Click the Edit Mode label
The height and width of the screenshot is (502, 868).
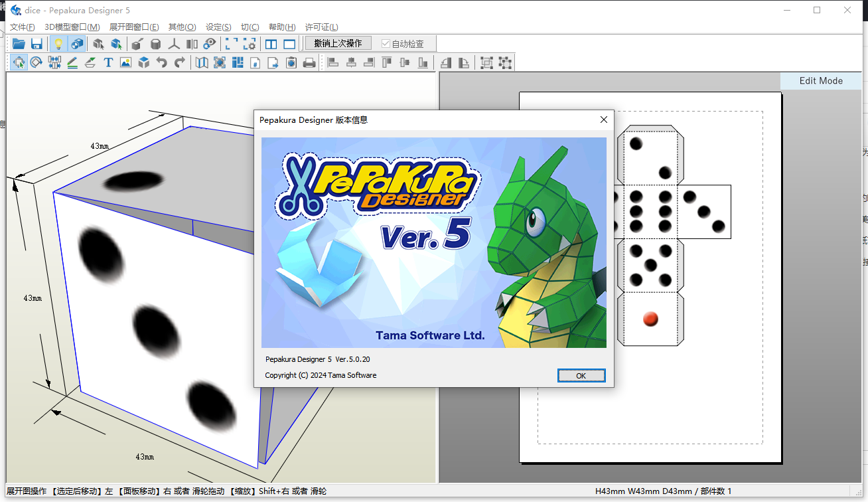click(821, 80)
